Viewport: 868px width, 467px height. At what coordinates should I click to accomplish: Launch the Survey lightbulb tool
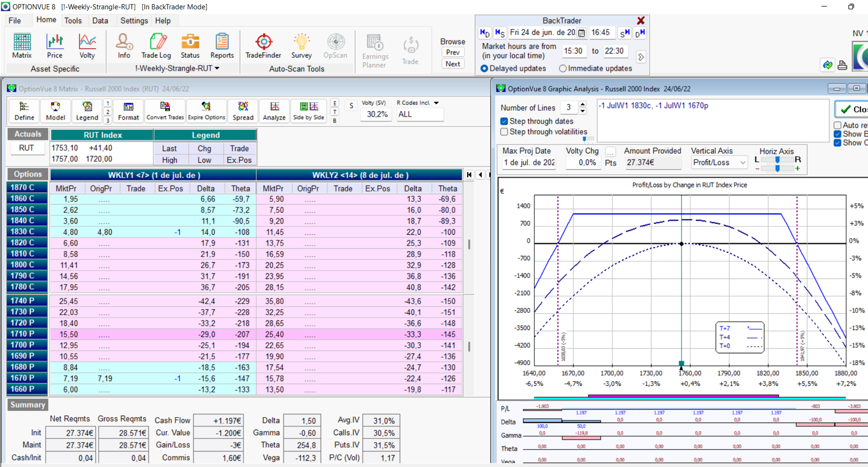(x=302, y=46)
